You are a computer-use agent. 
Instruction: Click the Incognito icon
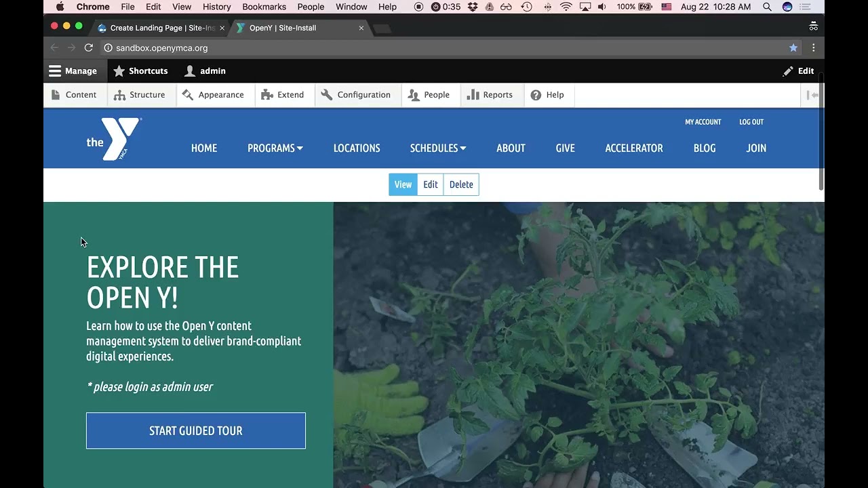pyautogui.click(x=813, y=26)
